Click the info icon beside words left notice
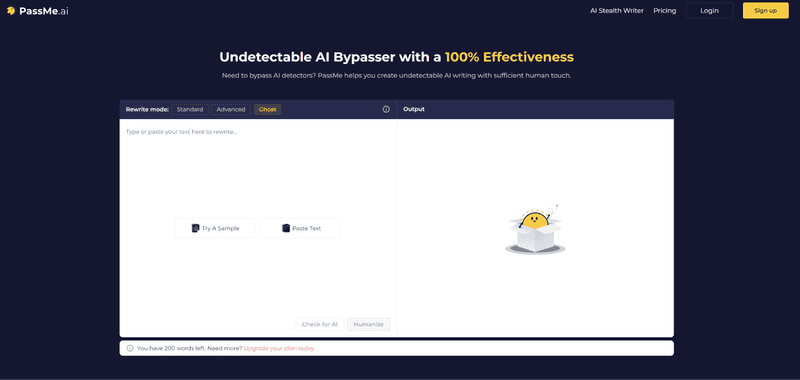The image size is (800, 380). click(x=130, y=348)
